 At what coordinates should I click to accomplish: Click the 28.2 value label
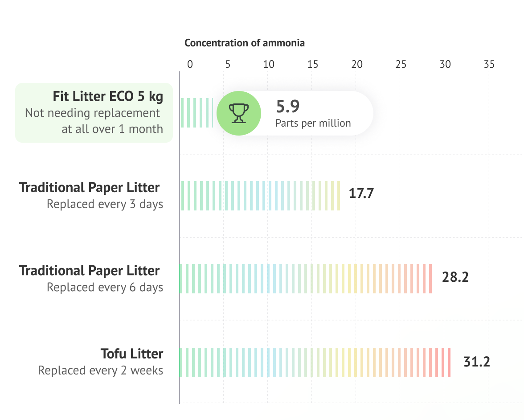pyautogui.click(x=455, y=277)
